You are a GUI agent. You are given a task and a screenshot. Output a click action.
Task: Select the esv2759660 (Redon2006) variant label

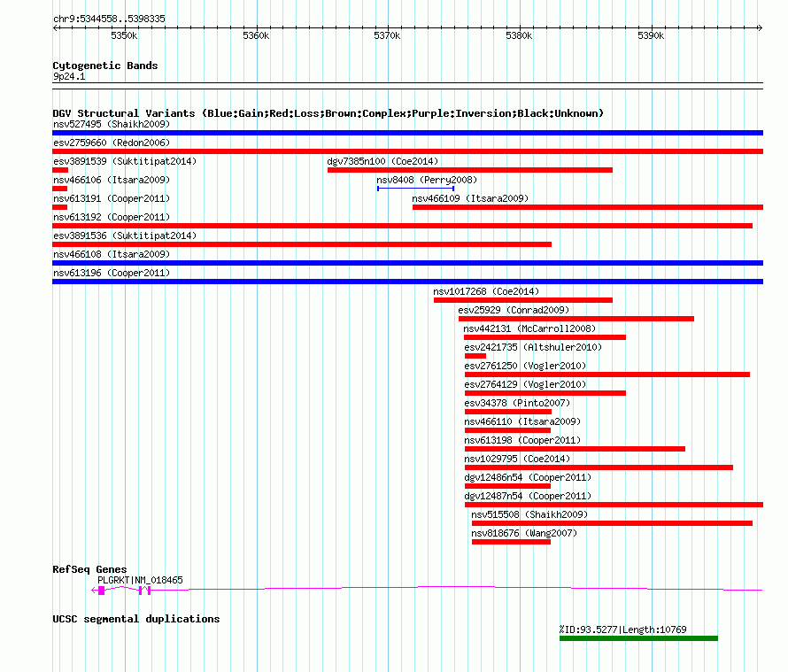tap(112, 143)
